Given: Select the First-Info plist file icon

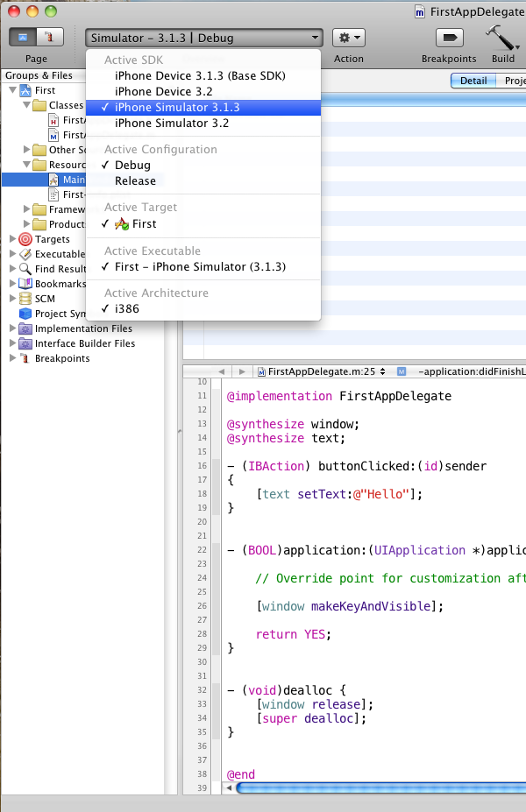Looking at the screenshot, I should [53, 194].
